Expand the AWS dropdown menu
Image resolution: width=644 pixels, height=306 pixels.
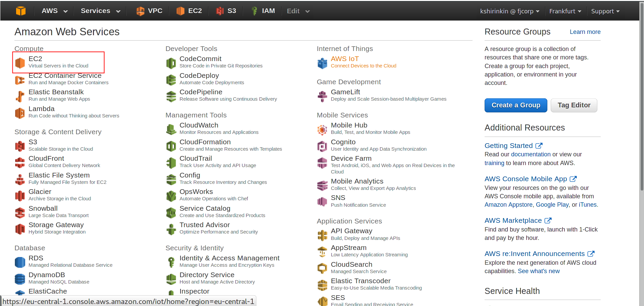55,11
